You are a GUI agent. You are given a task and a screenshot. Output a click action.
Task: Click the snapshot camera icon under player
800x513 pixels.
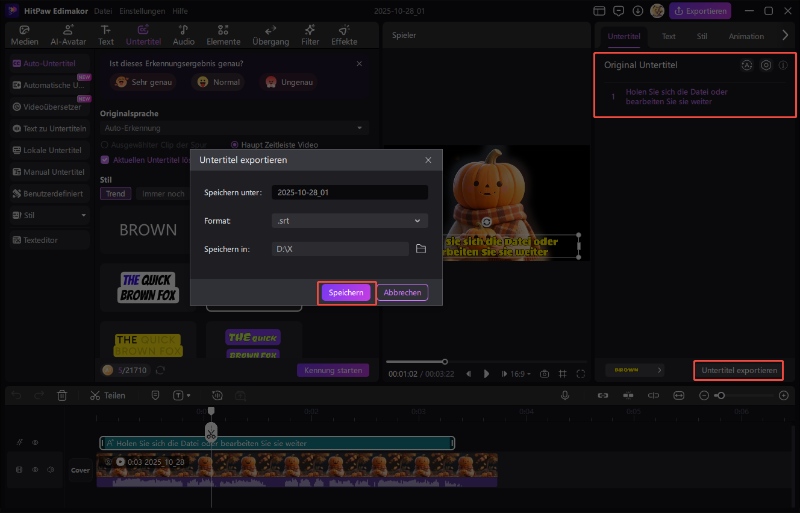(545, 373)
